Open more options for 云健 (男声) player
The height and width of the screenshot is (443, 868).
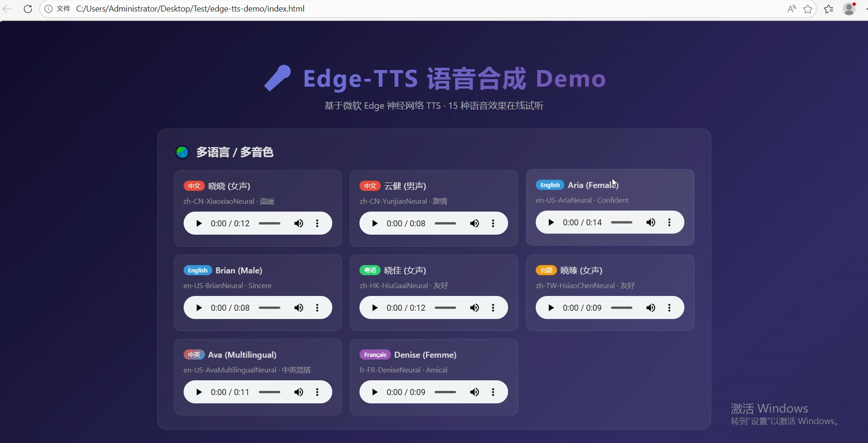493,224
